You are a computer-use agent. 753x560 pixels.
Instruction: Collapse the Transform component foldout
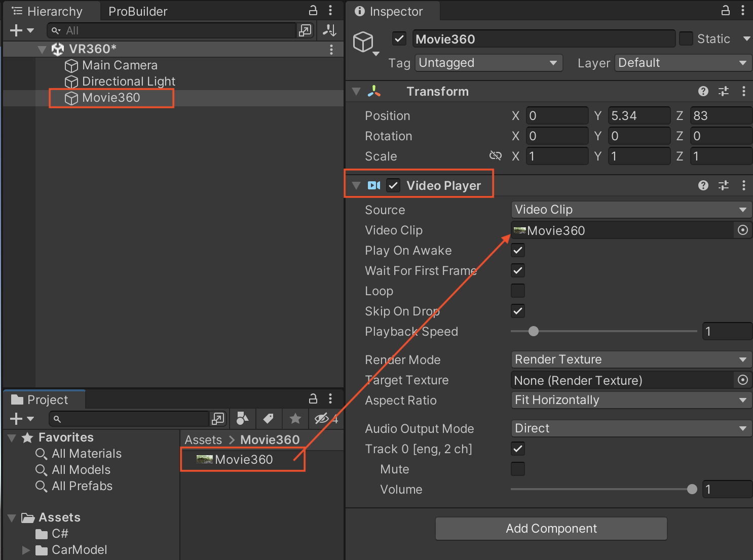click(x=356, y=92)
